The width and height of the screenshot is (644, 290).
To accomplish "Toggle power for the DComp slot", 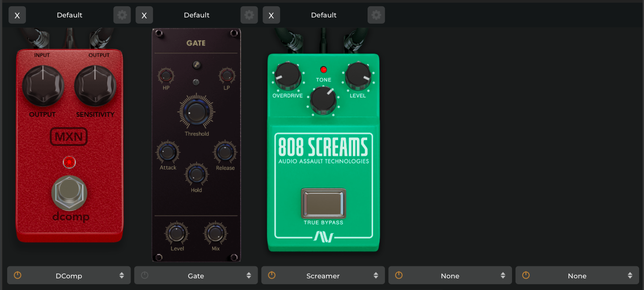I will tap(17, 276).
